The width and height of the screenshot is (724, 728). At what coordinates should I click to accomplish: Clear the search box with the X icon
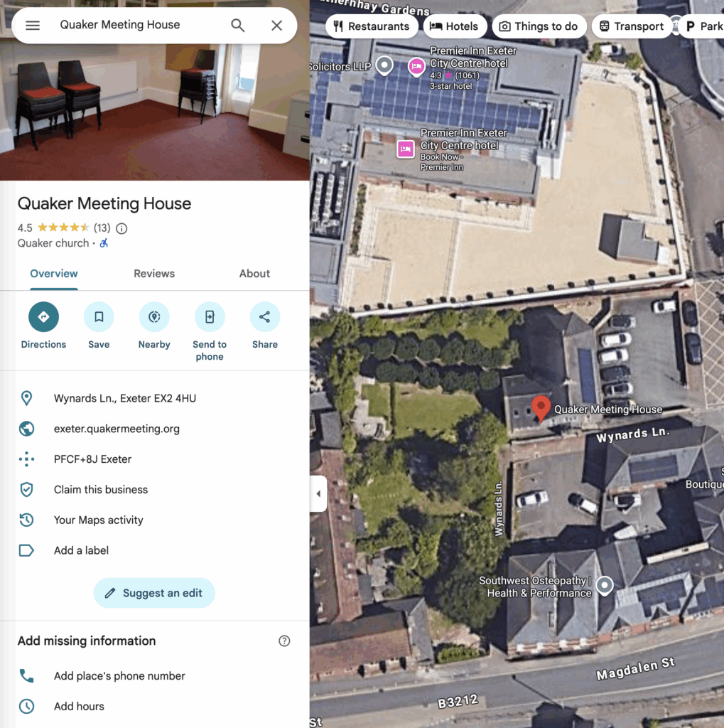click(276, 25)
